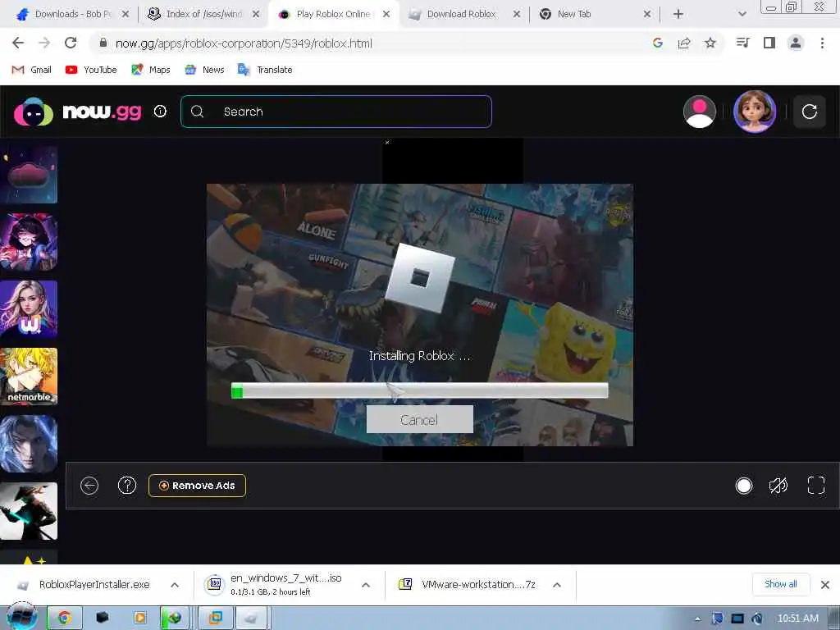Close the downloads bar
Screen dimensions: 840x630
[825, 584]
